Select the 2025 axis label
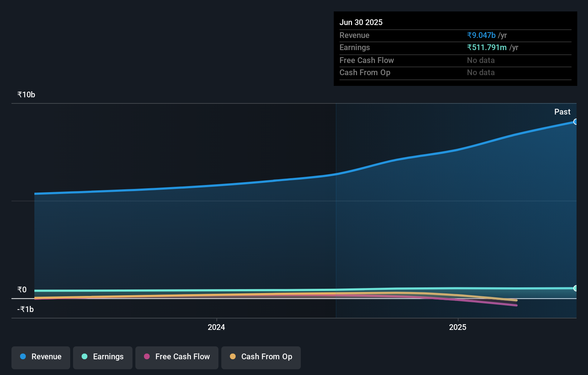The height and width of the screenshot is (375, 588). coord(458,327)
